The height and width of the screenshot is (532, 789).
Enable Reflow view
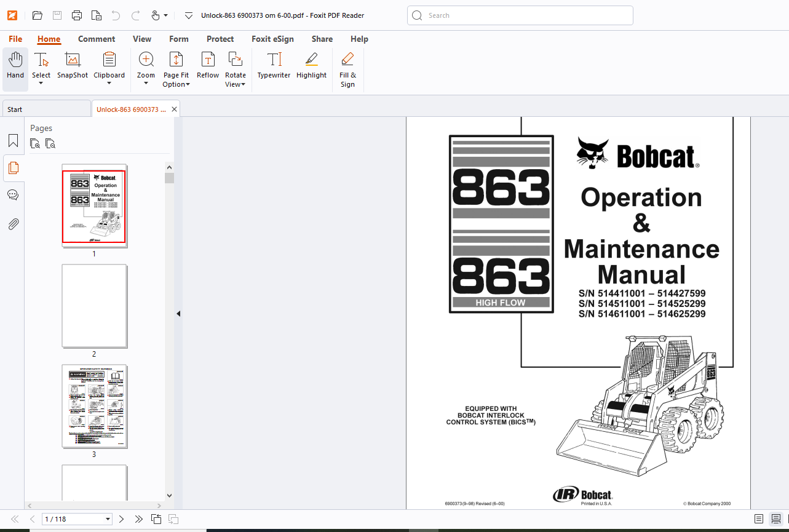208,66
